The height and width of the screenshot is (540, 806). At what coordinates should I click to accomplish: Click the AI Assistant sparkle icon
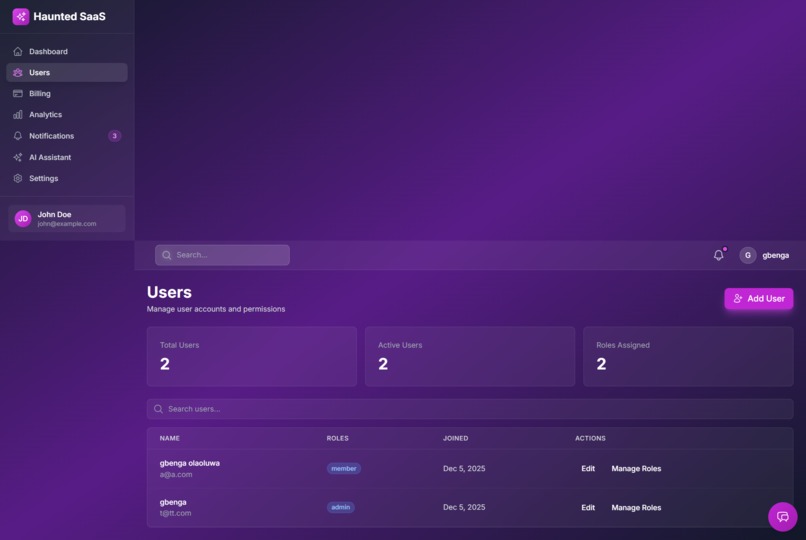[x=18, y=157]
